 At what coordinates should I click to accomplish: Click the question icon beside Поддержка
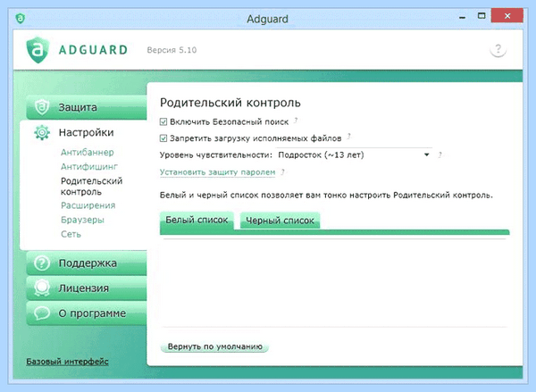(x=42, y=263)
